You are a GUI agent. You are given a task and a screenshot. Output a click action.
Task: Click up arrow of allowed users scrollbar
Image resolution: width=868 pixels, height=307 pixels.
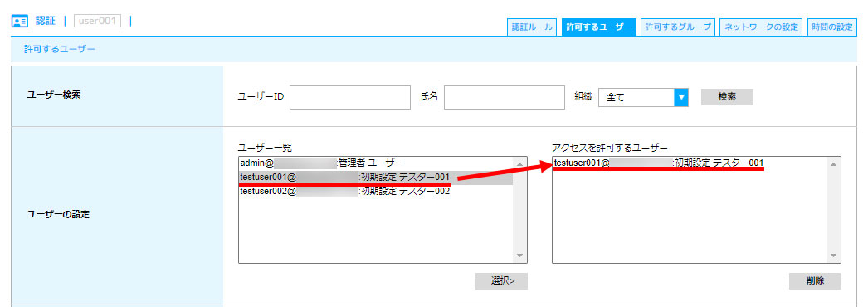coord(833,163)
